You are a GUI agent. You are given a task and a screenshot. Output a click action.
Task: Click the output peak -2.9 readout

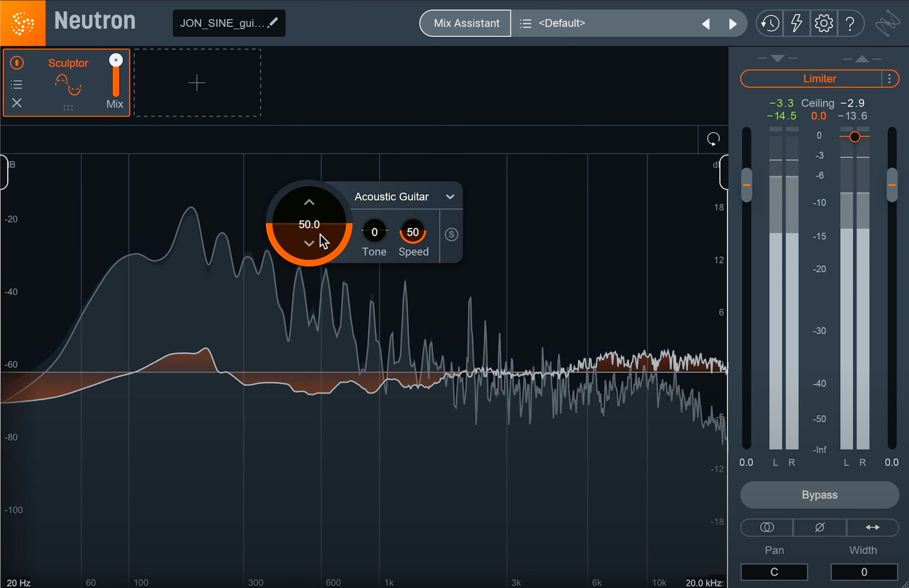pos(853,103)
